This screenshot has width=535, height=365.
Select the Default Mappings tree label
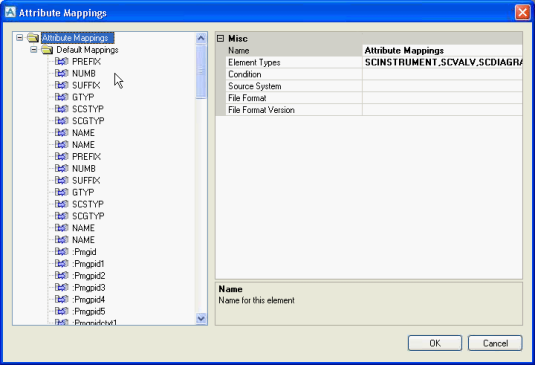87,50
